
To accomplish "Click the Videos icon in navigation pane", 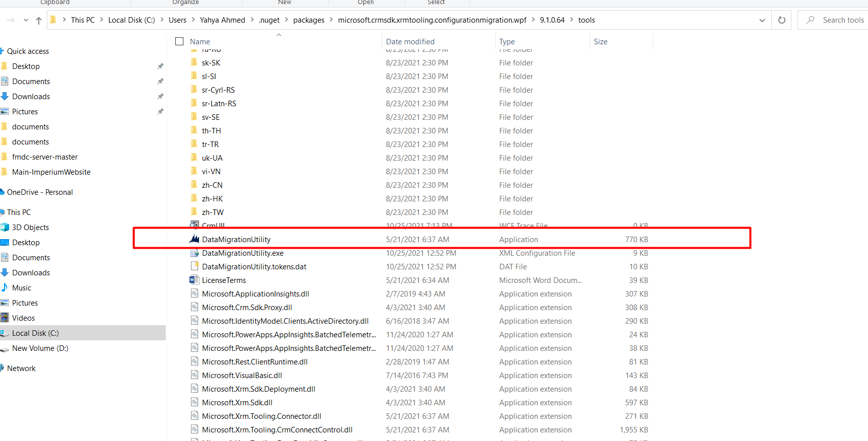I will point(5,318).
